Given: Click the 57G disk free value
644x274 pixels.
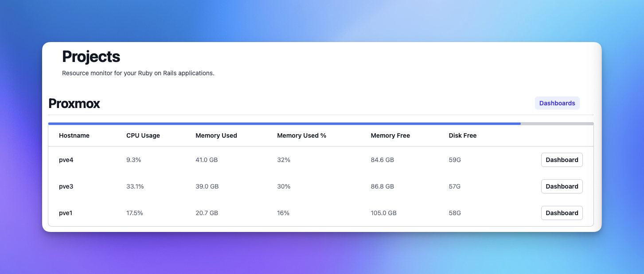Looking at the screenshot, I should pyautogui.click(x=455, y=186).
